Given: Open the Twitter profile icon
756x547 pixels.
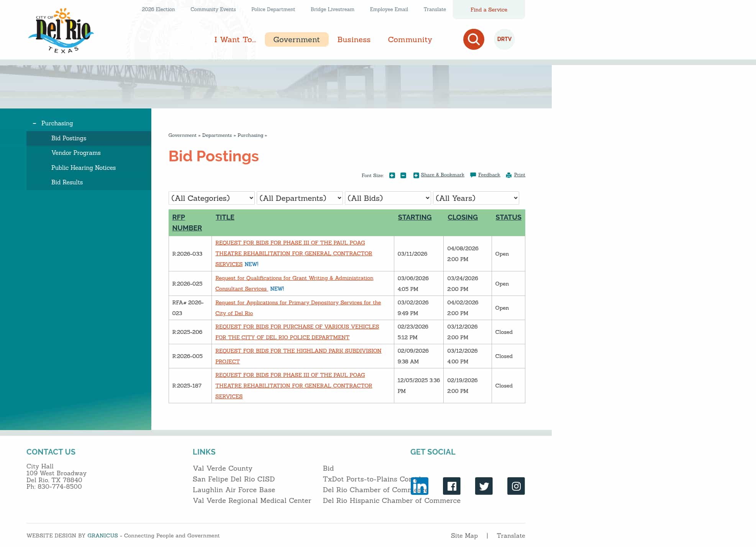Looking at the screenshot, I should [x=484, y=486].
